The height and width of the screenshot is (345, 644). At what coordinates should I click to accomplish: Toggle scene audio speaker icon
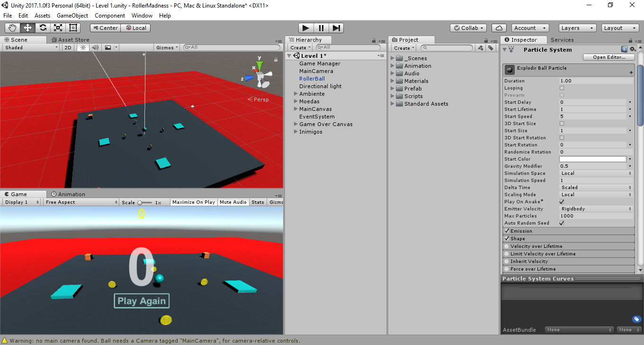(95, 47)
